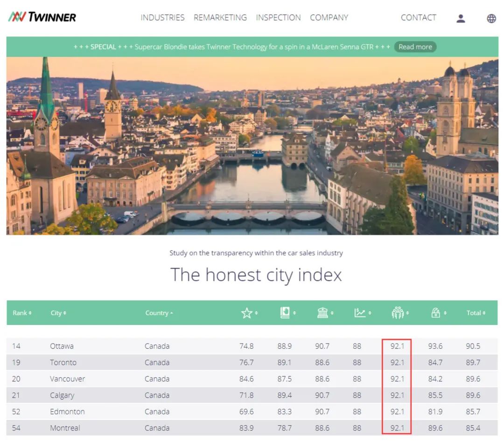Click Toronto's book score 89.1
The width and height of the screenshot is (504, 442).
tap(285, 362)
